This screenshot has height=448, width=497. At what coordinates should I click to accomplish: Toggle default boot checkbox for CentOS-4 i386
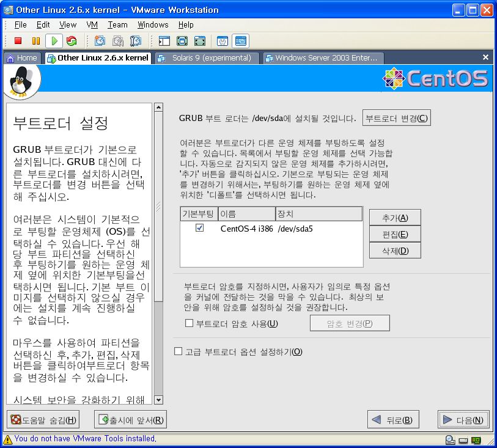199,228
